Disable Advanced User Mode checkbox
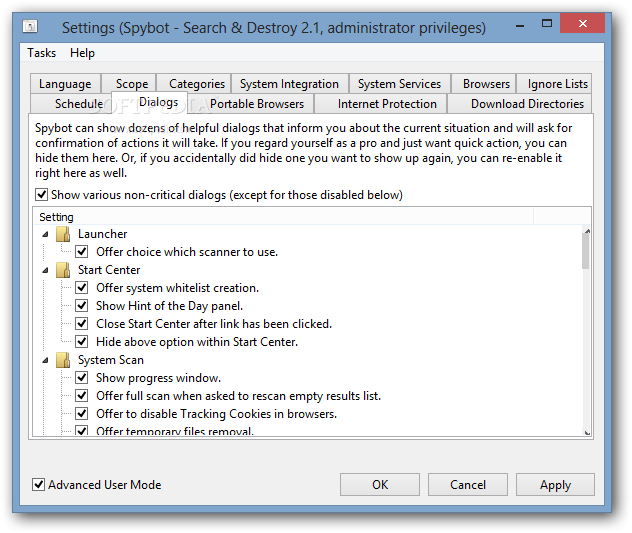This screenshot has height=533, width=632. [38, 485]
